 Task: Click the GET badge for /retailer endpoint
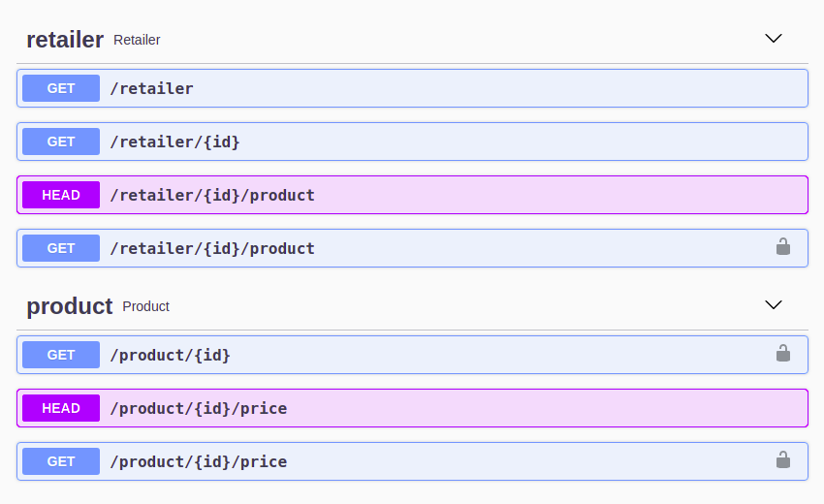pyautogui.click(x=61, y=88)
